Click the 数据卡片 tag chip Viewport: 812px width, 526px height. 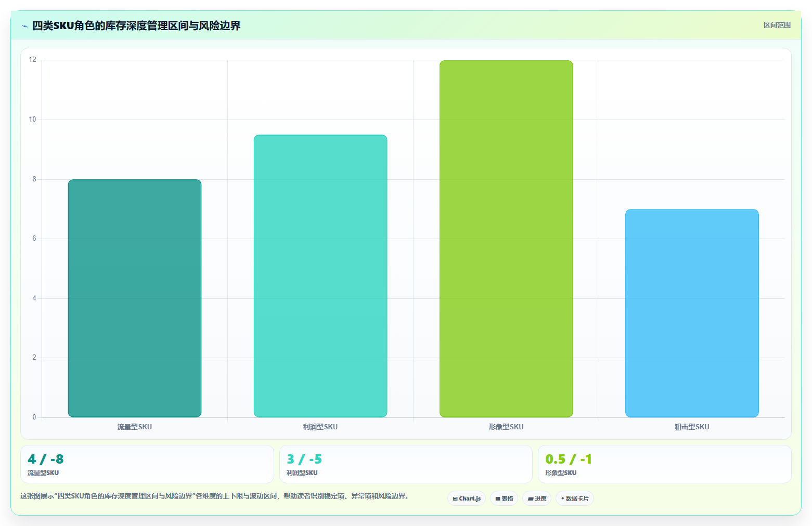pos(575,498)
